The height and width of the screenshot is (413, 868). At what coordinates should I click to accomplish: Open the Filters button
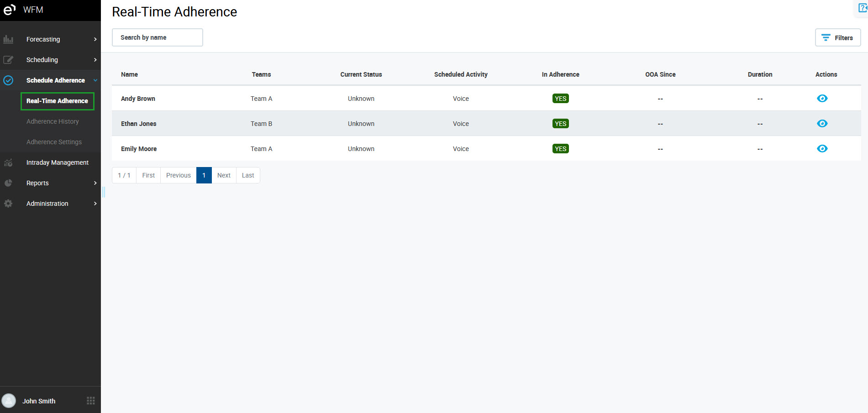(837, 37)
